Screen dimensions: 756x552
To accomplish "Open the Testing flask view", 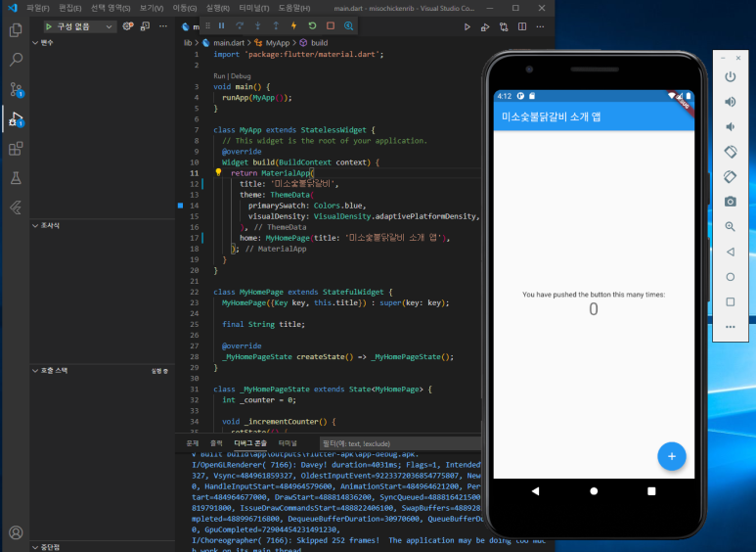I will [16, 178].
